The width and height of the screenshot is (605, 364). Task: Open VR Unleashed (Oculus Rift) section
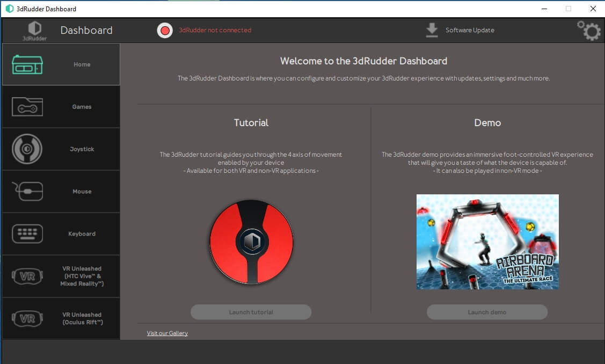82,318
